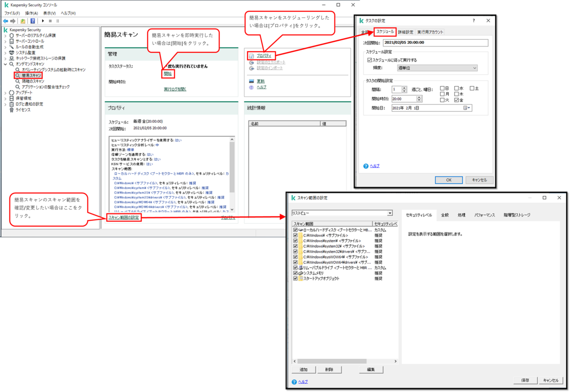
Task: Expand the アップデート tree node
Action: click(6, 93)
